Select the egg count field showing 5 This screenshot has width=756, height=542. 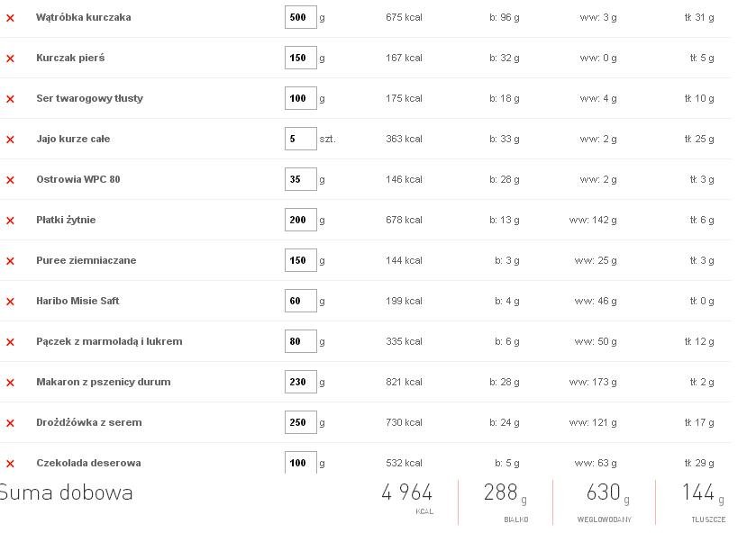(301, 139)
